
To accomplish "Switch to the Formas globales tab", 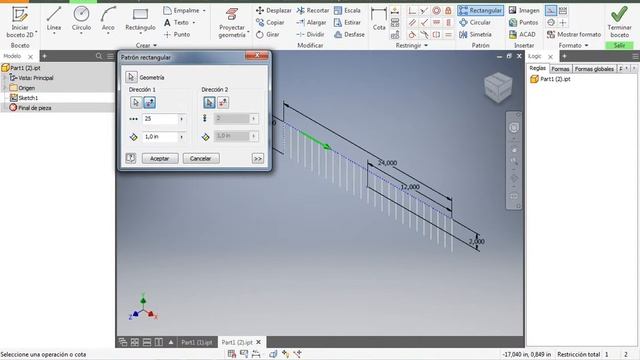I will tap(594, 69).
